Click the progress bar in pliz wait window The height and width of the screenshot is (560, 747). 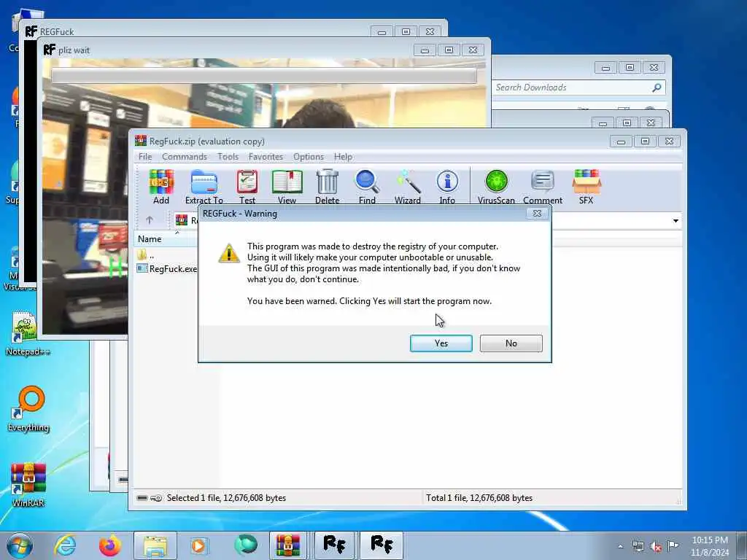(264, 76)
